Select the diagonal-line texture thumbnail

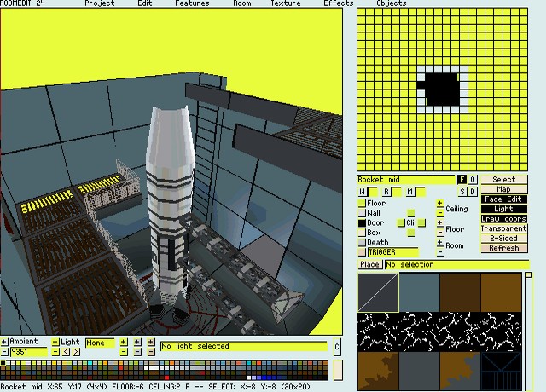[x=378, y=292]
